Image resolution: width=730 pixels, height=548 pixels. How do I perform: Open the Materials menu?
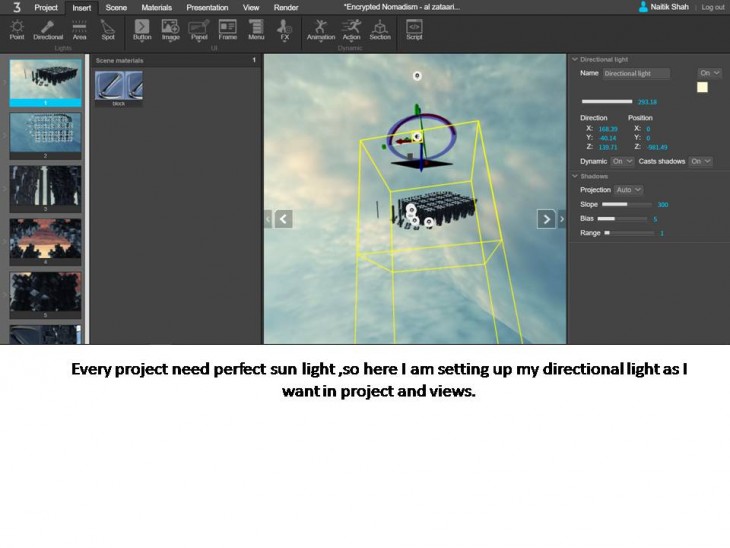click(156, 7)
